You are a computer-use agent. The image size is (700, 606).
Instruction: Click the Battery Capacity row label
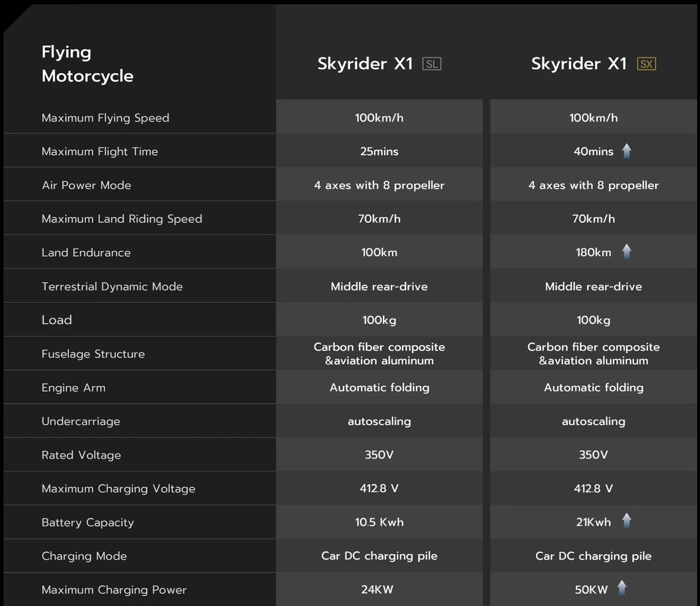(x=87, y=522)
